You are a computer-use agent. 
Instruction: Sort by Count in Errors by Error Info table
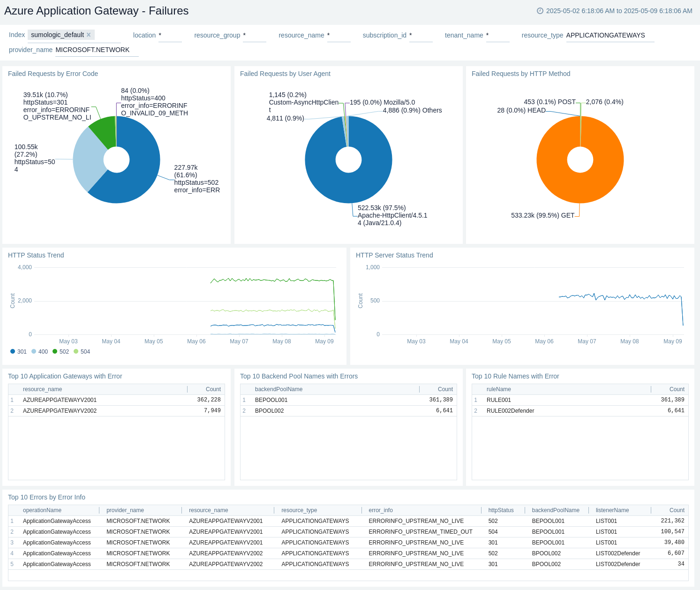(677, 510)
